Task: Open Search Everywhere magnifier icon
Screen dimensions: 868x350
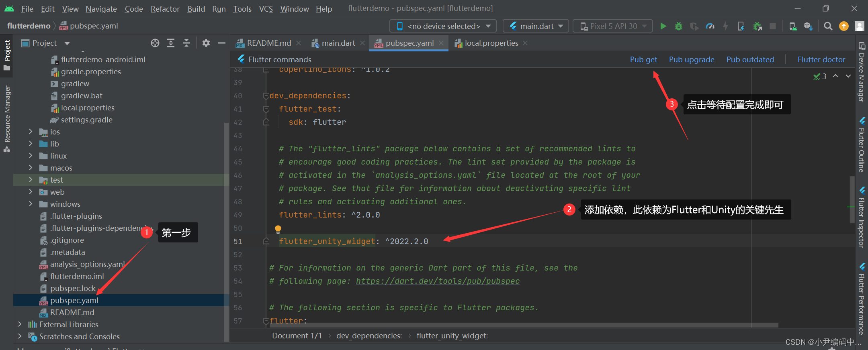Action: click(x=828, y=26)
